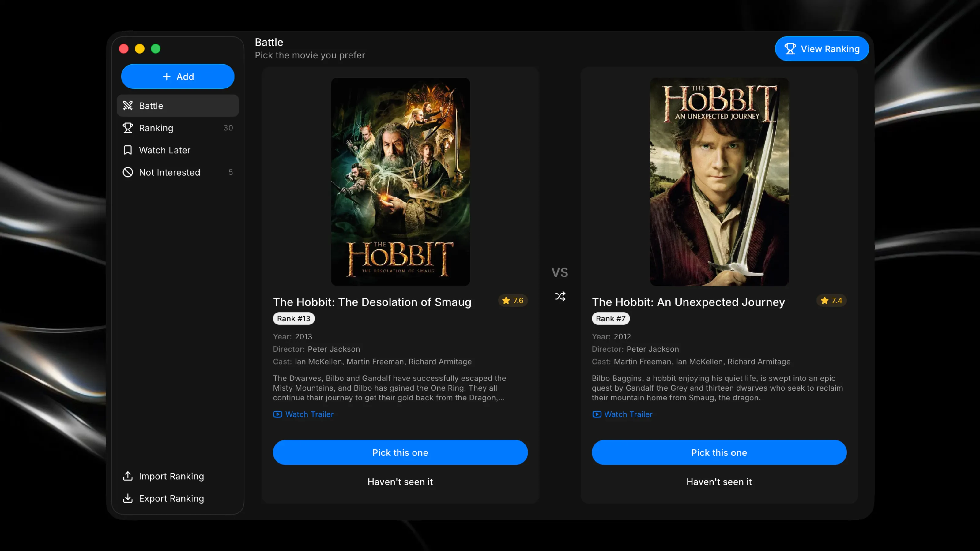The image size is (980, 551).
Task: Go to Watch Later list
Action: tap(178, 150)
